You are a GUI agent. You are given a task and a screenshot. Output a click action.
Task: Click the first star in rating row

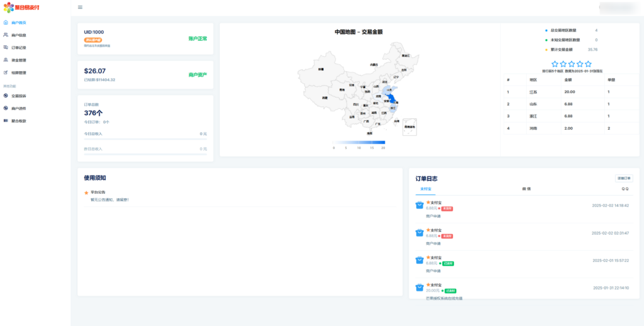tap(555, 64)
